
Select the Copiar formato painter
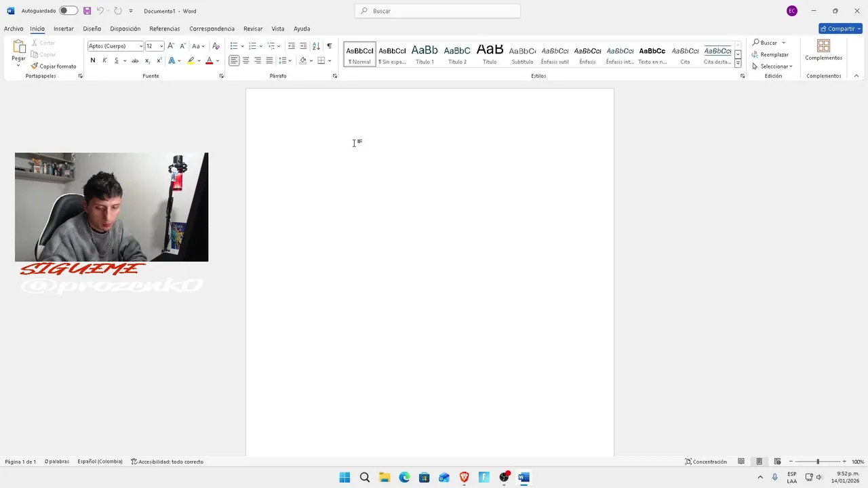[54, 66]
